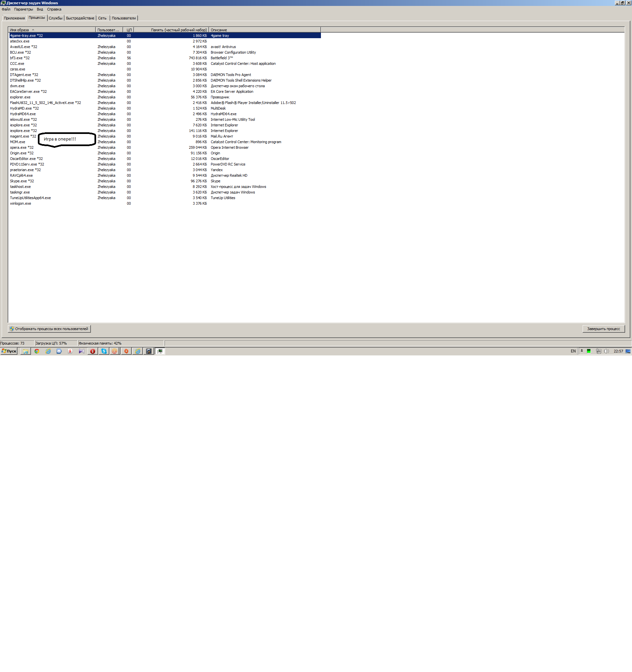Open the Visual Studio taskbar icon
Image resolution: width=632 pixels, height=672 pixels.
82,351
